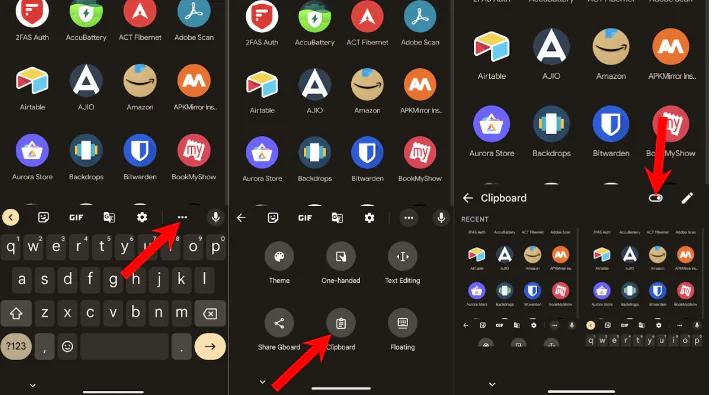The height and width of the screenshot is (395, 712).
Task: Tap the beige enter arrow key
Action: (x=210, y=346)
